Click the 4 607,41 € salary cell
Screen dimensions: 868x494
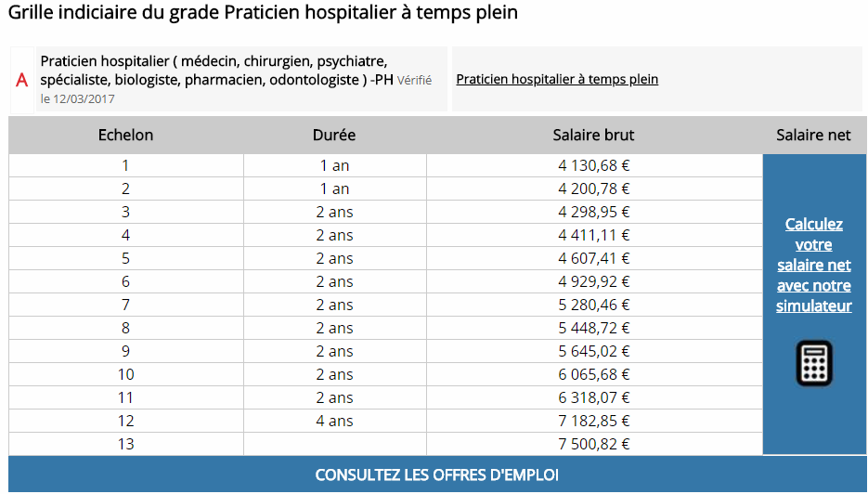click(594, 258)
